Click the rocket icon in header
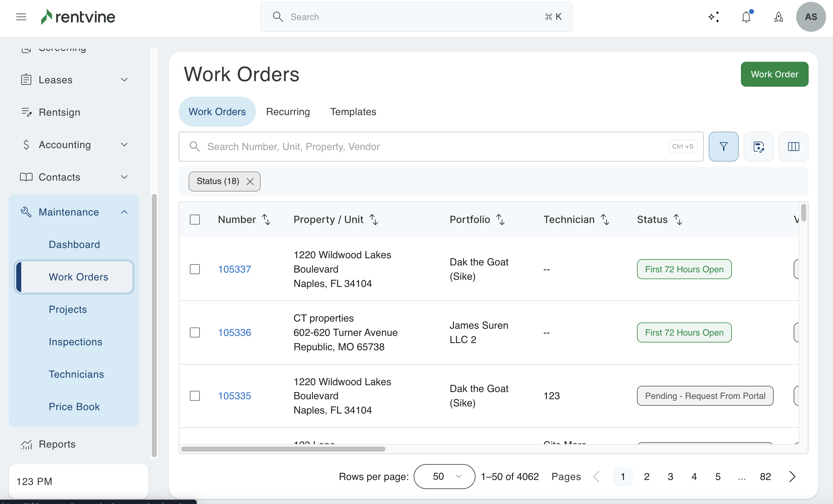 point(778,17)
